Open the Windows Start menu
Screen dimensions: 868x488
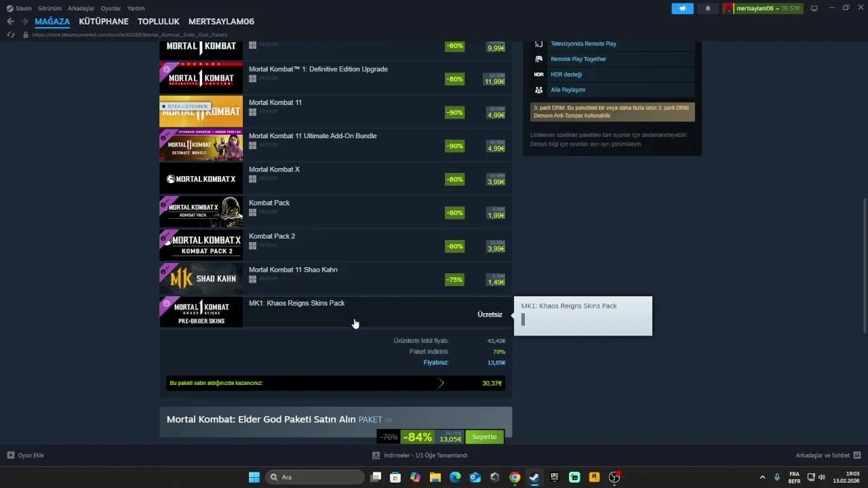coord(254,477)
